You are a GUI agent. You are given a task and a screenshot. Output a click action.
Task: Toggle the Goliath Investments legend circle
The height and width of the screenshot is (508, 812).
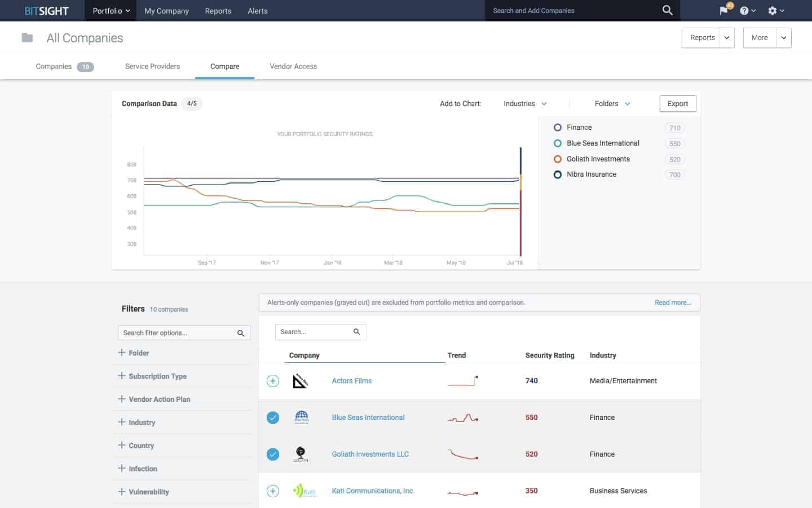point(558,159)
